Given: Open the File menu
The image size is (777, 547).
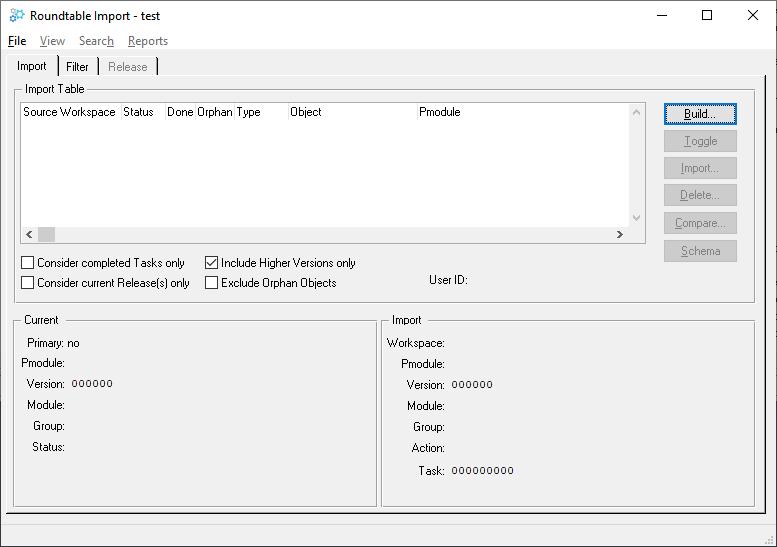Looking at the screenshot, I should tap(17, 41).
